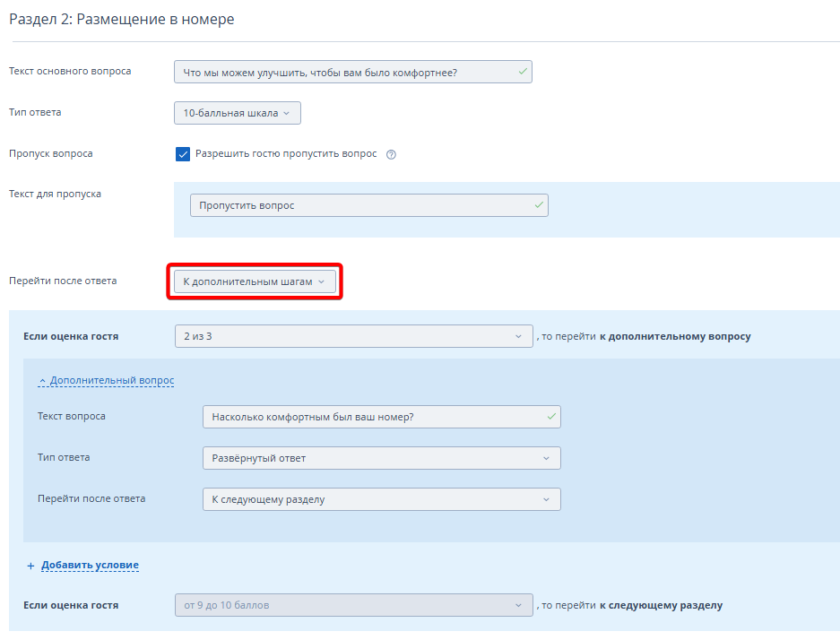Viewport: 840px width, 640px height.
Task: Click the chevron in the 10-балльная шкала selector
Action: coord(287,113)
